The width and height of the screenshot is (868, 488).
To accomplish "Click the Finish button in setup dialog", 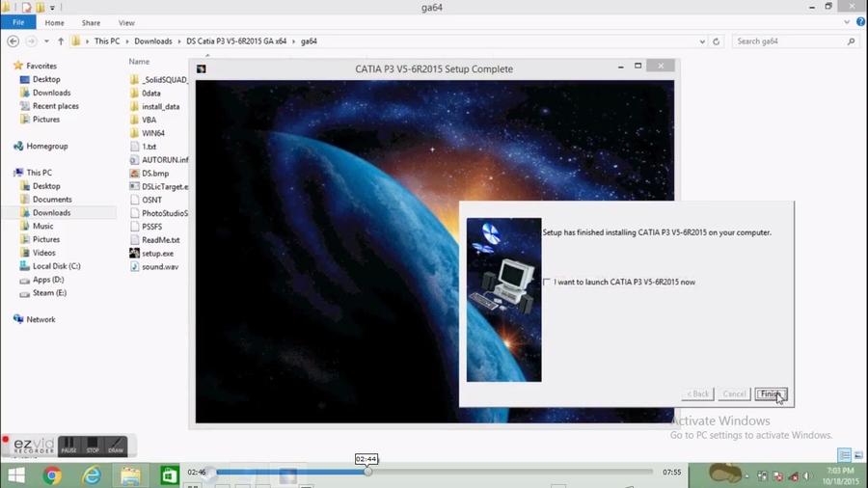I will (x=771, y=393).
